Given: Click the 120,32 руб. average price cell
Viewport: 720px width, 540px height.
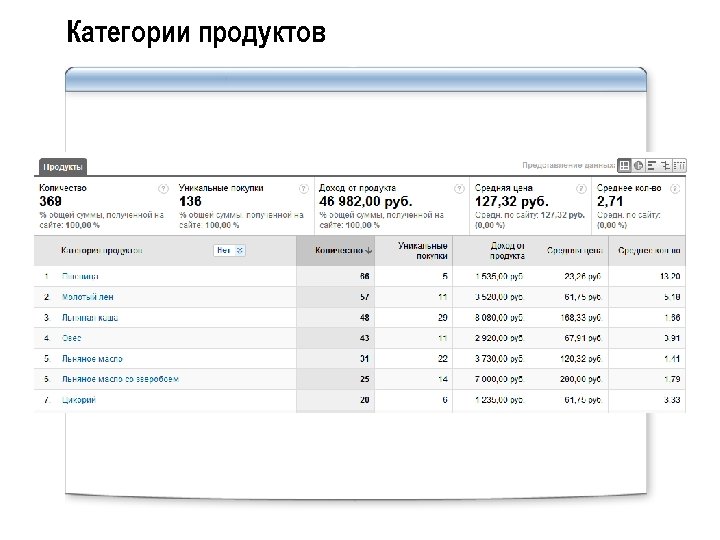Looking at the screenshot, I should point(581,359).
